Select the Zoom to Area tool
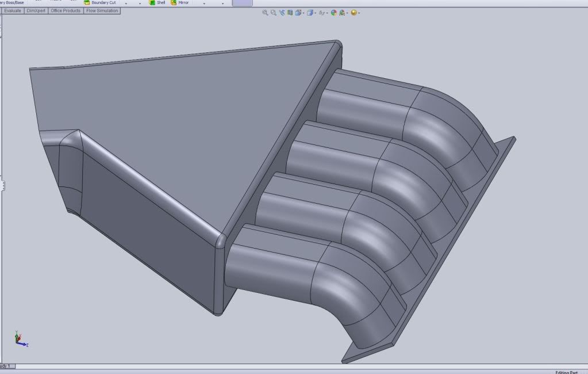This screenshot has height=374, width=588. [273, 13]
